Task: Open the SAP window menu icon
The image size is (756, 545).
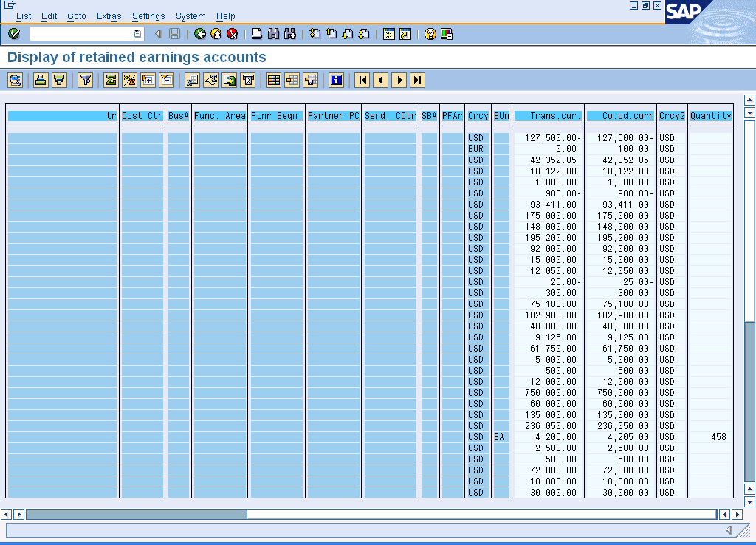Action: 9,5
